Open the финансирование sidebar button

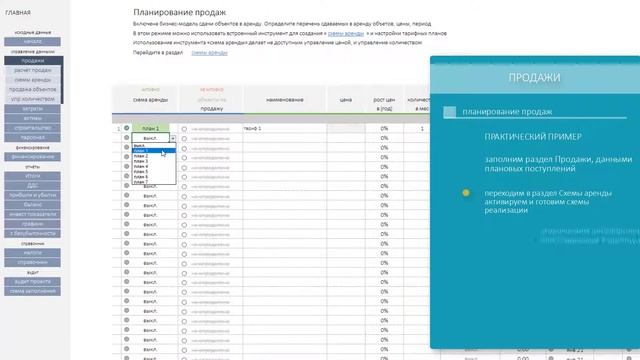[33, 157]
